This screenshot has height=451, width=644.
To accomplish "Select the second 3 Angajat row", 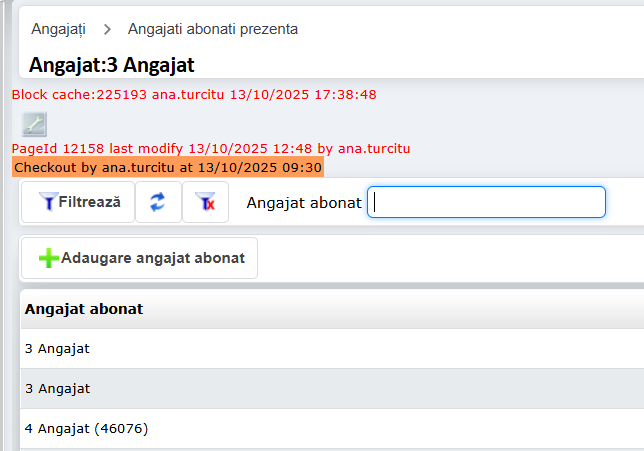I will [58, 388].
